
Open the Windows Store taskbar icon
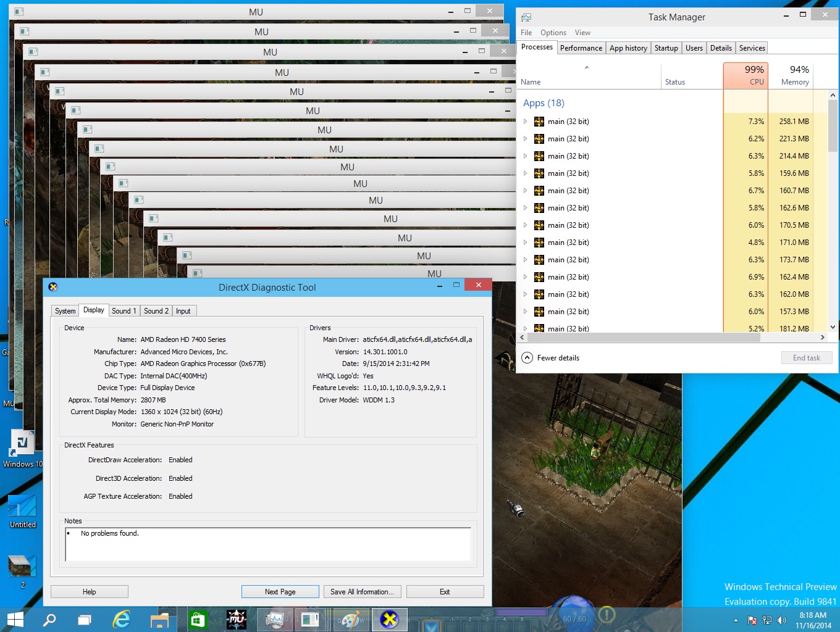198,619
